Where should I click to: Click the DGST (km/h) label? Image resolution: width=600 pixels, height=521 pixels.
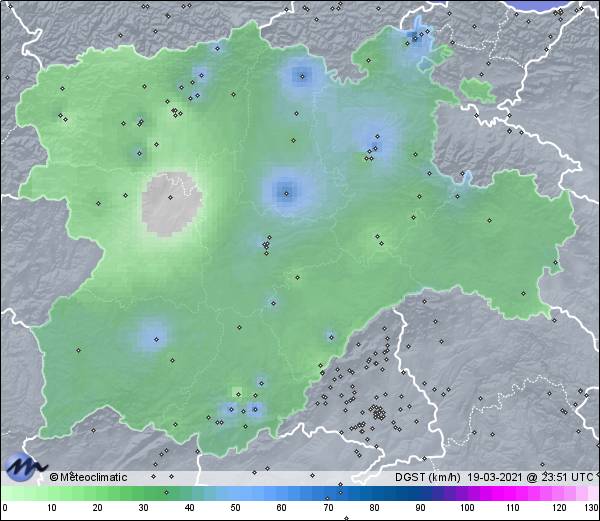[x=427, y=477]
